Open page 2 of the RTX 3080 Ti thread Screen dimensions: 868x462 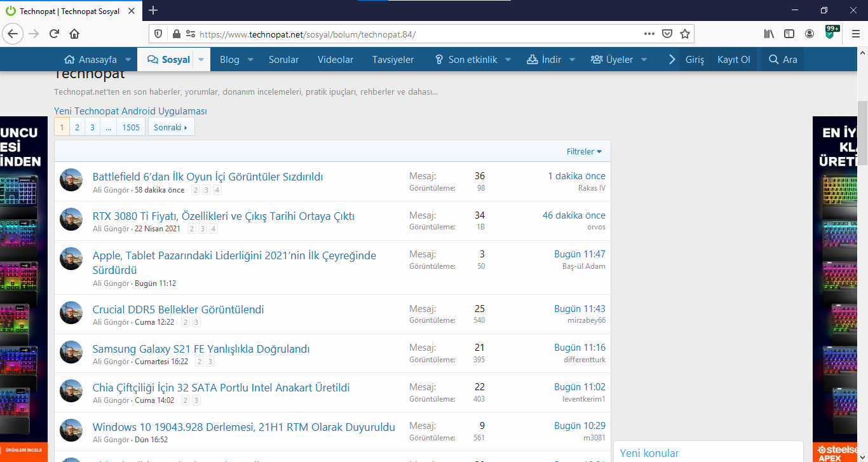[192, 229]
